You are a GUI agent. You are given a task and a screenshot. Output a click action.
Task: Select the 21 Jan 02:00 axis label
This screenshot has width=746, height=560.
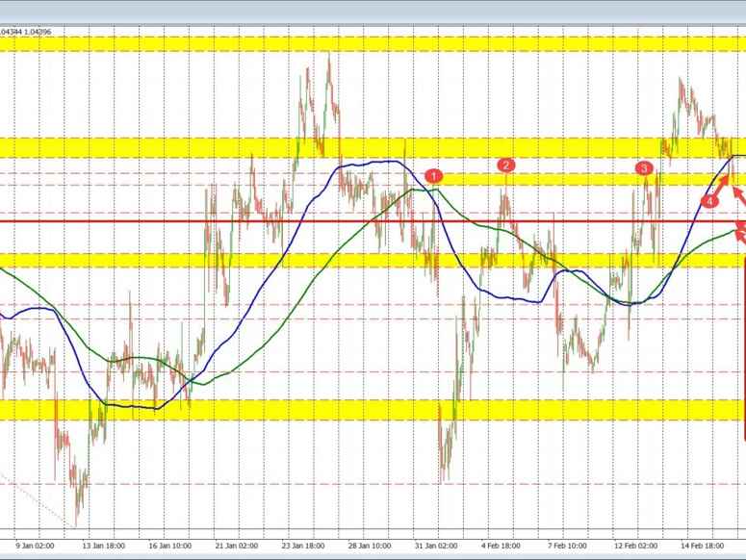tap(237, 546)
